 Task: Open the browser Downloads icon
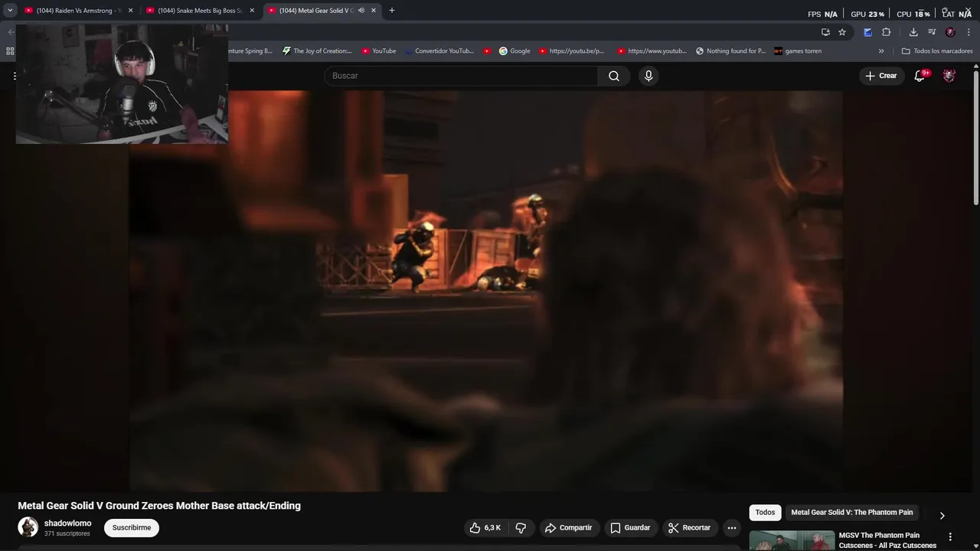(913, 32)
